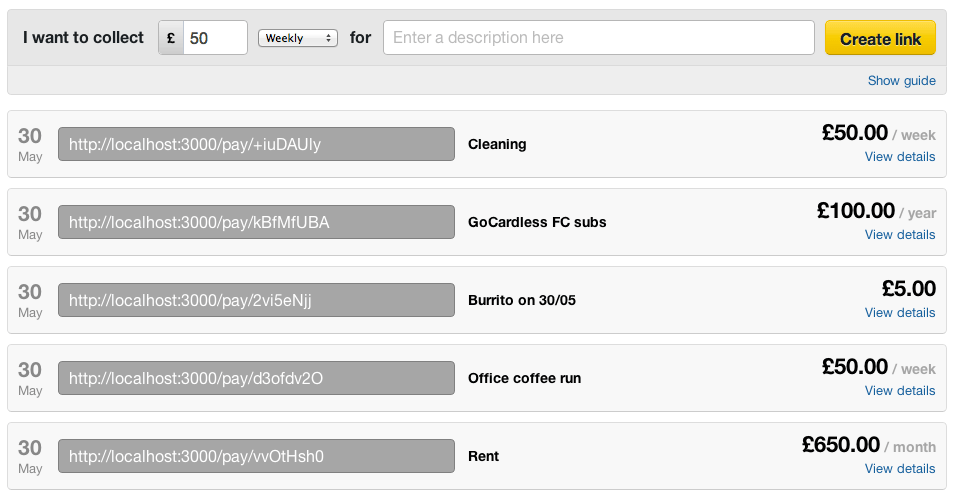View details for Office coffee run
This screenshot has height=498, width=955.
900,390
